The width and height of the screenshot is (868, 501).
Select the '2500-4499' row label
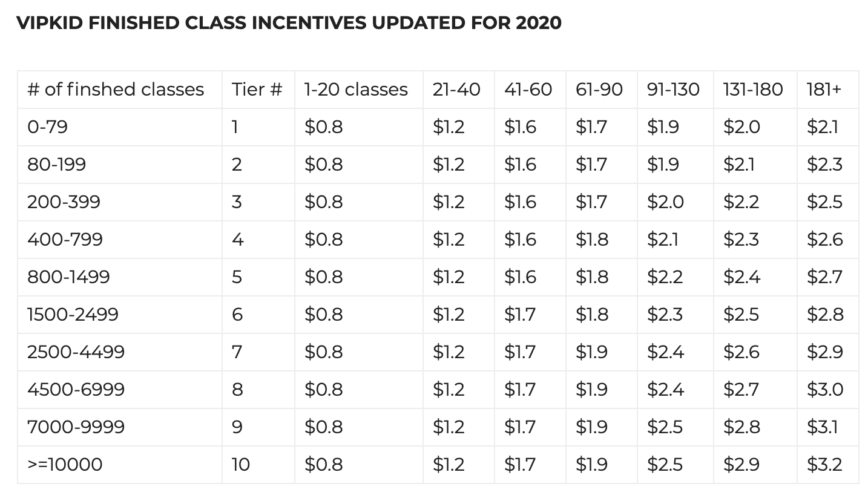76,352
